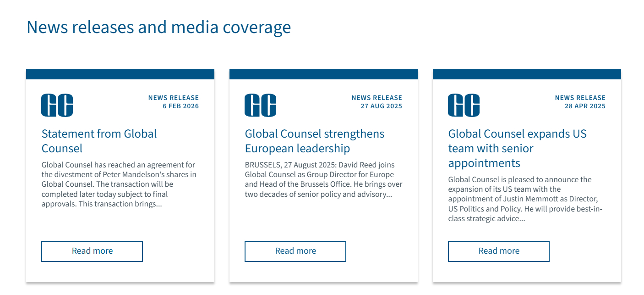The width and height of the screenshot is (644, 295).
Task: Click the '6 FEB 2026' date label
Action: [180, 106]
